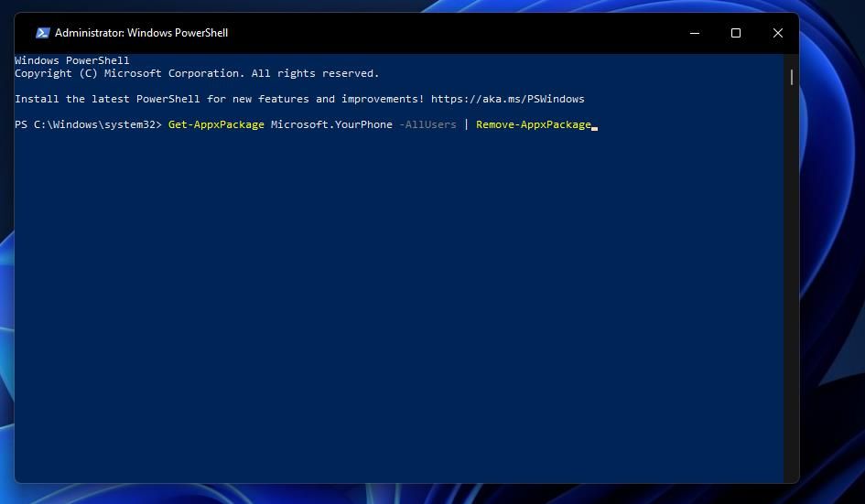
Task: Click the -AllUsers parameter text
Action: (x=427, y=124)
